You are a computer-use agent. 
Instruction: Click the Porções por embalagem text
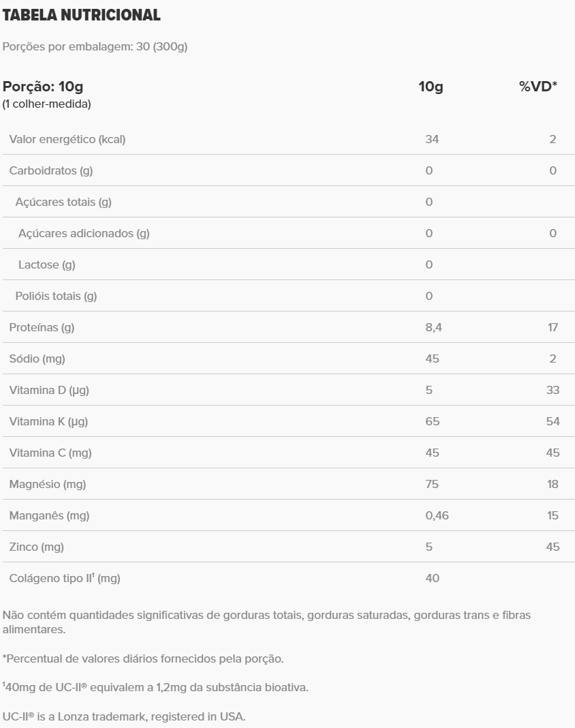(x=95, y=47)
